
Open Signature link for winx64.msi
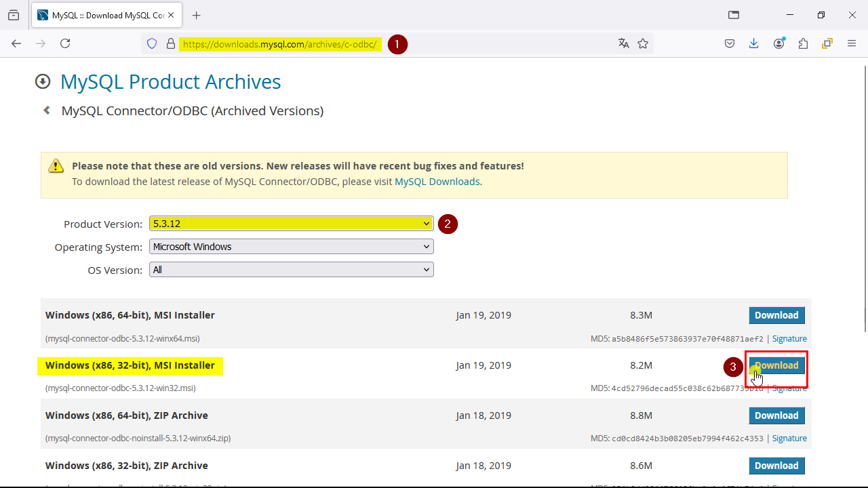coord(789,338)
